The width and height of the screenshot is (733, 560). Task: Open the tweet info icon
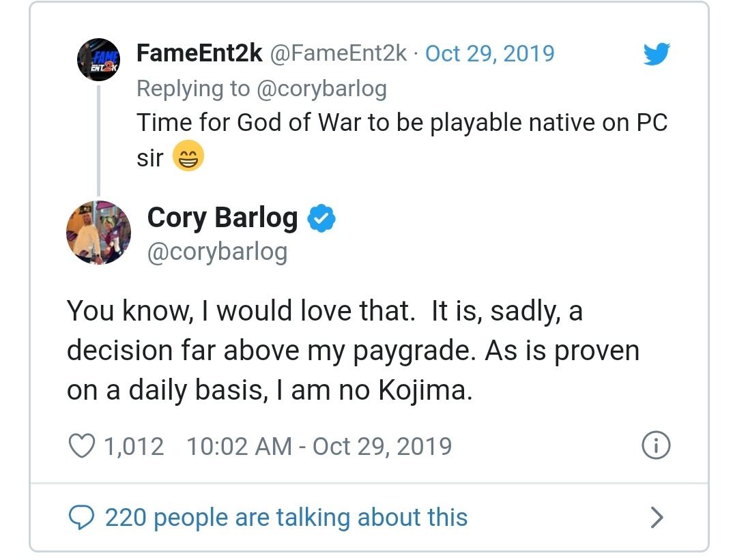[656, 446]
